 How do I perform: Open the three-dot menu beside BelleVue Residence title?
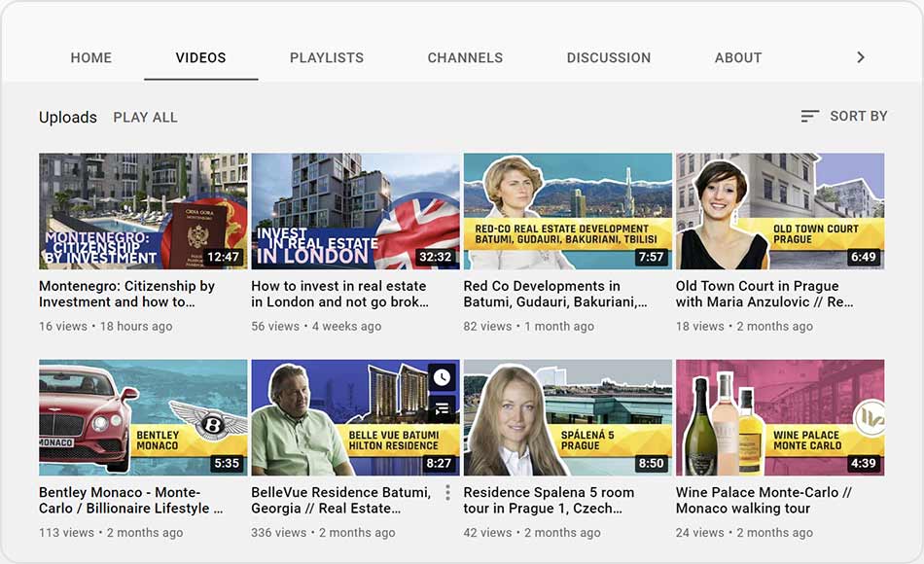tap(447, 493)
